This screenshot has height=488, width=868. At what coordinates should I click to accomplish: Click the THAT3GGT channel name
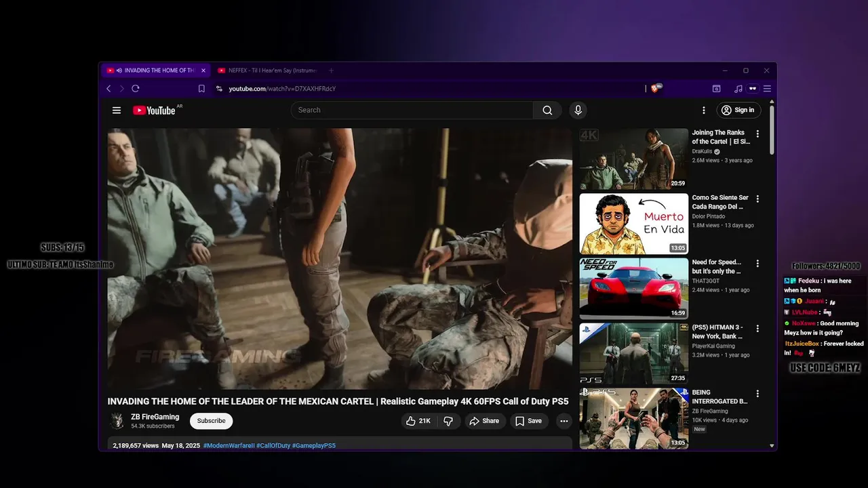coord(706,281)
